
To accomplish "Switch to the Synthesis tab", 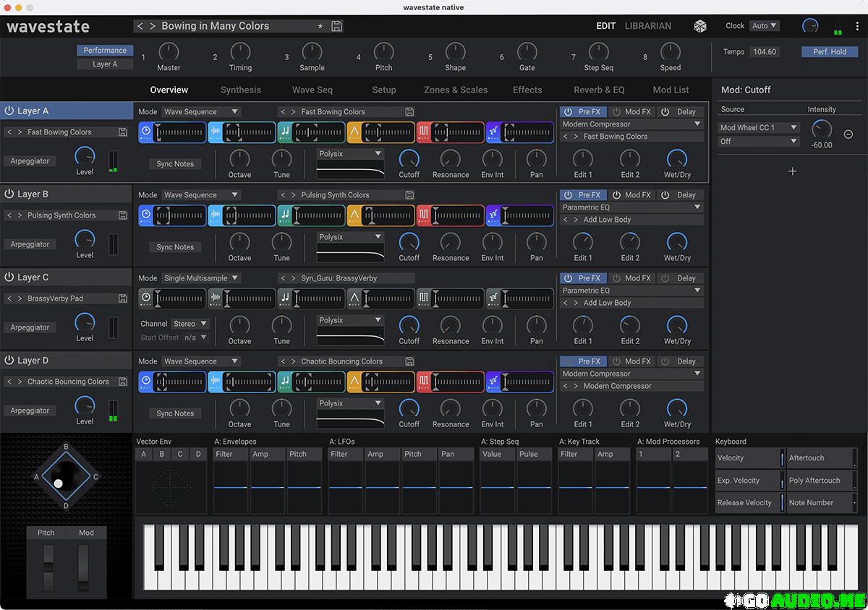I will pos(241,90).
